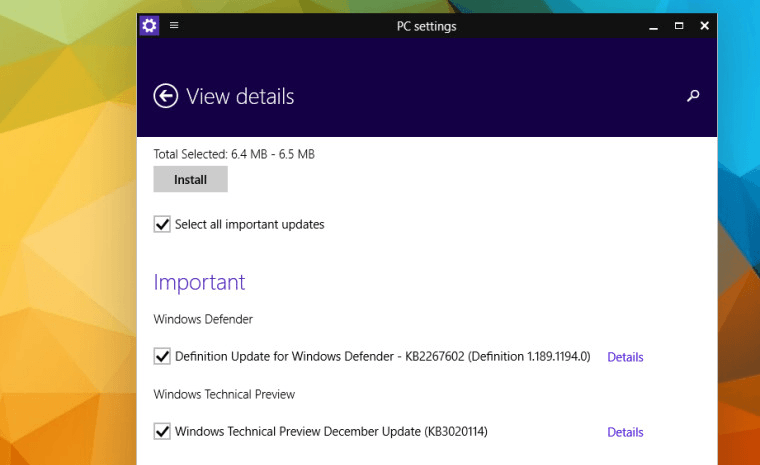The height and width of the screenshot is (465, 760).
Task: Toggle Select all important updates checkbox
Action: (162, 224)
